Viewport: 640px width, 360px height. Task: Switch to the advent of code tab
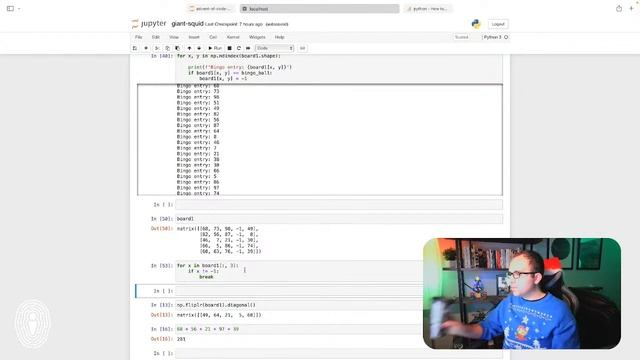[x=211, y=9]
